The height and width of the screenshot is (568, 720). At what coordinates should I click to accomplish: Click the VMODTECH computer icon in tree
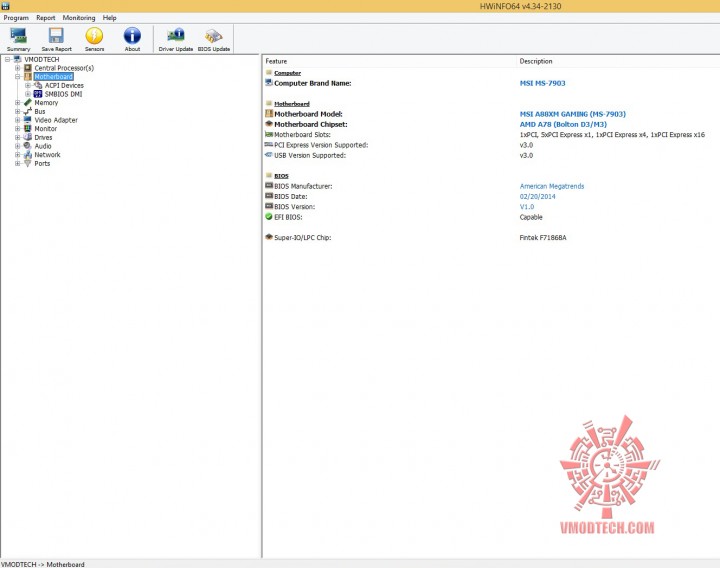(x=17, y=59)
